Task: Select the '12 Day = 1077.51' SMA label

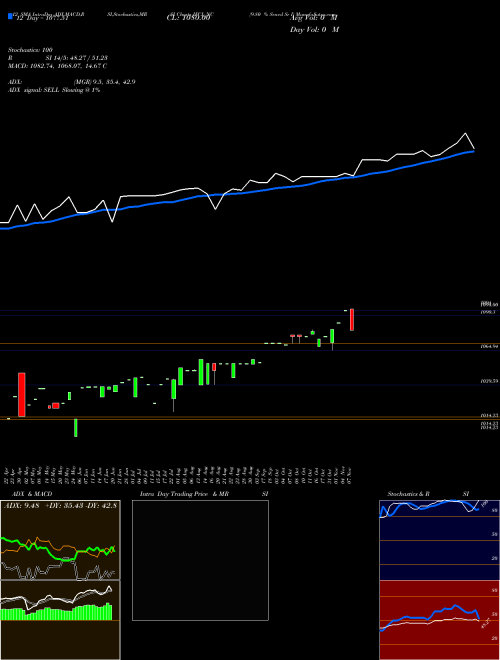Action: [42, 18]
